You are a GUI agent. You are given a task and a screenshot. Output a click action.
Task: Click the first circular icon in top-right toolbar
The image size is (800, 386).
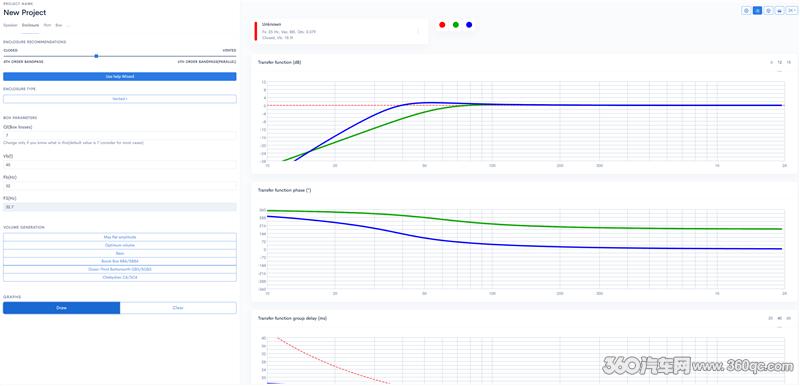point(746,10)
